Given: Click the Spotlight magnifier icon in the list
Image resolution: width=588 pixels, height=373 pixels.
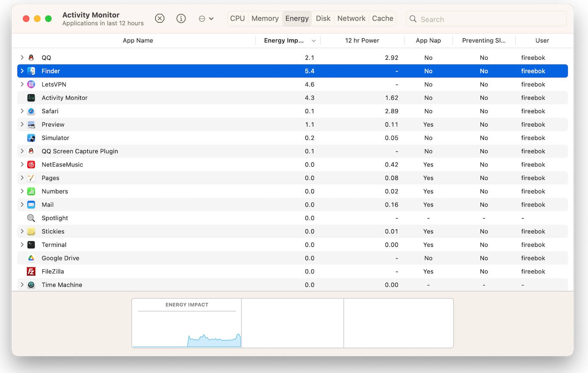Looking at the screenshot, I should (x=31, y=218).
